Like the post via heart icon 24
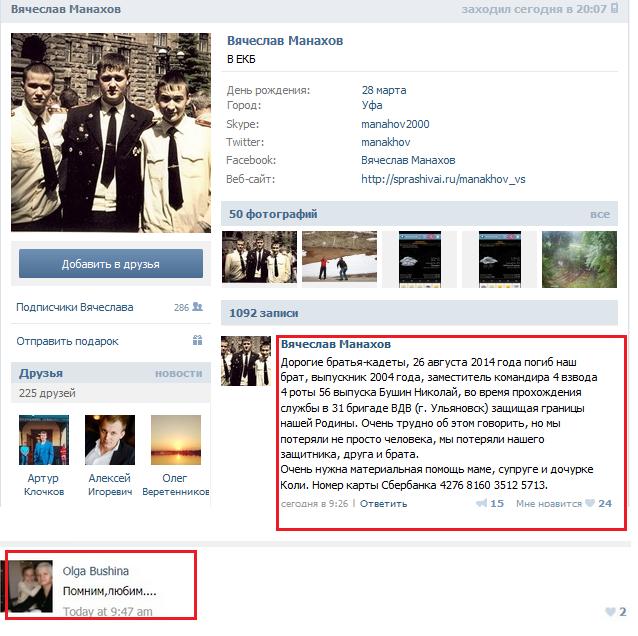Screen dimensions: 638x636 pos(590,503)
